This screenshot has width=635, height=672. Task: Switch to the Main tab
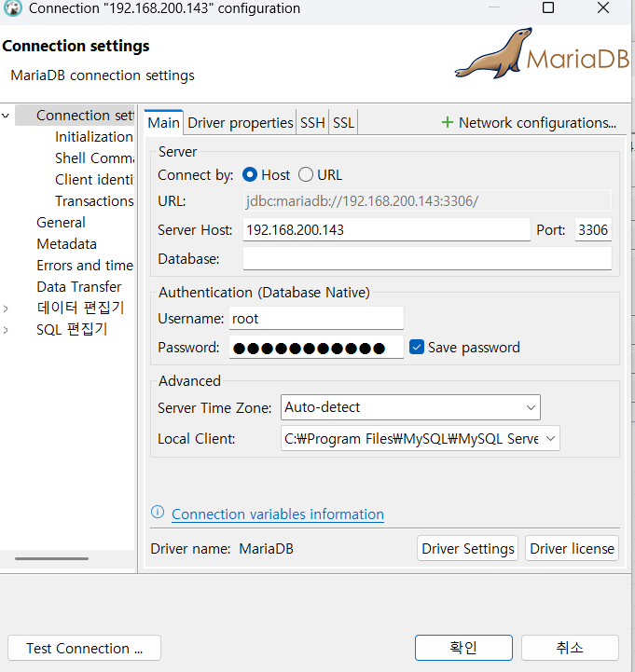(164, 123)
